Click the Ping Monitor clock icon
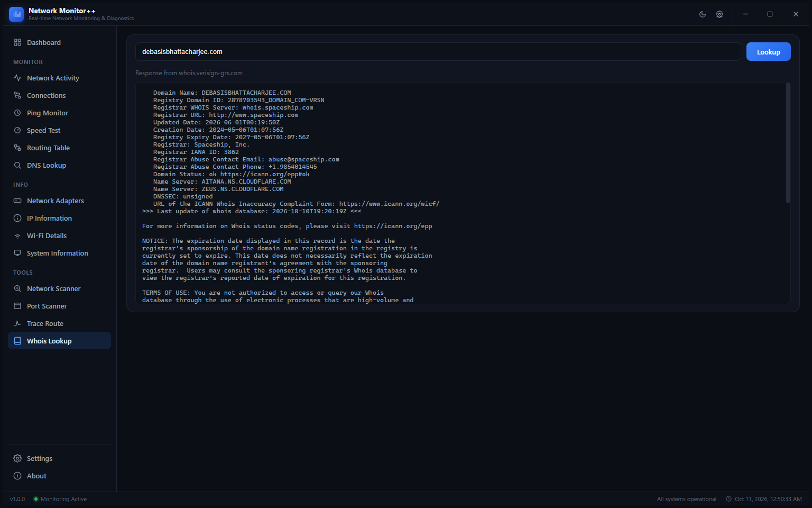812x508 pixels. 17,113
